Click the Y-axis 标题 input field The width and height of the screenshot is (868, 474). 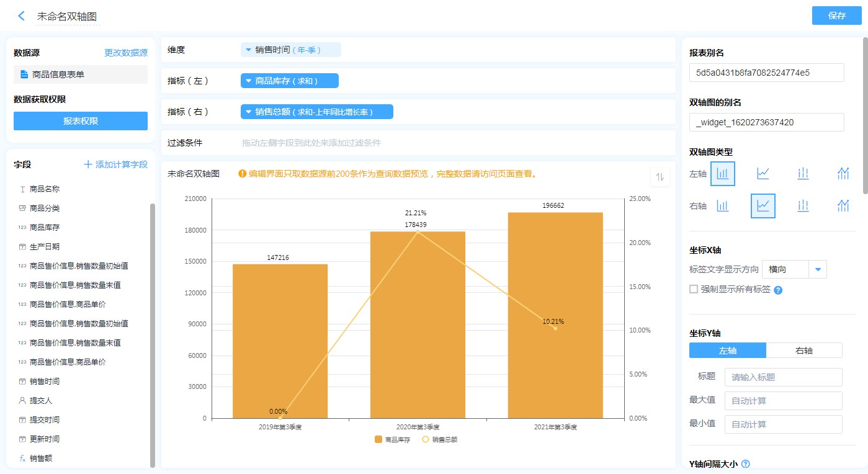coord(784,377)
